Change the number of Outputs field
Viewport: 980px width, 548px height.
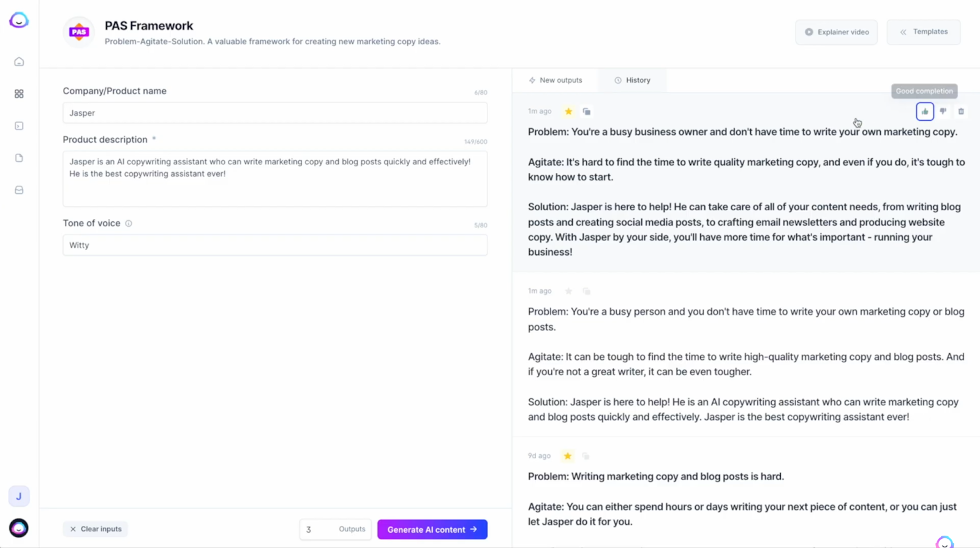(x=335, y=529)
